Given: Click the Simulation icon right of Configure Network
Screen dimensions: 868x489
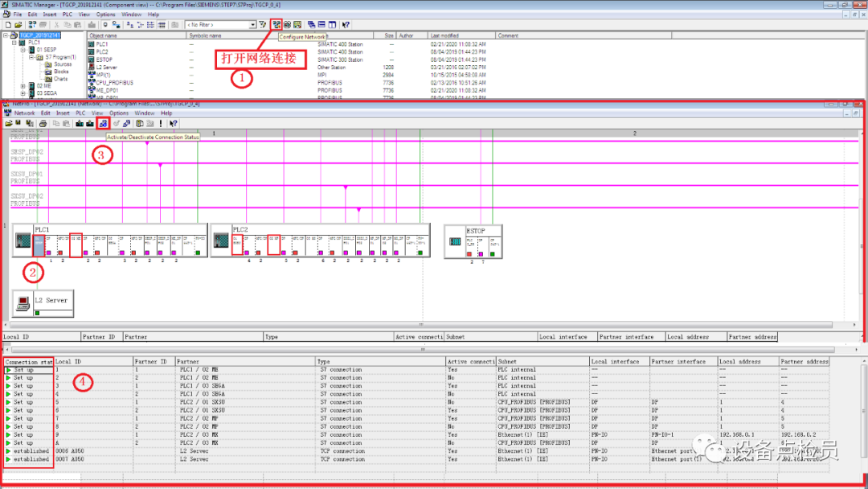Looking at the screenshot, I should (287, 25).
